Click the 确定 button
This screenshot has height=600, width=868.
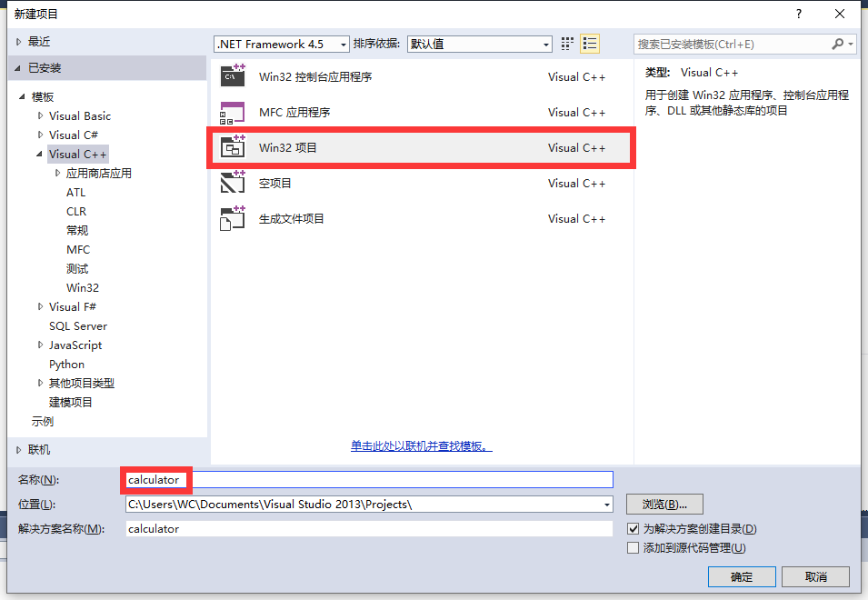pyautogui.click(x=742, y=576)
